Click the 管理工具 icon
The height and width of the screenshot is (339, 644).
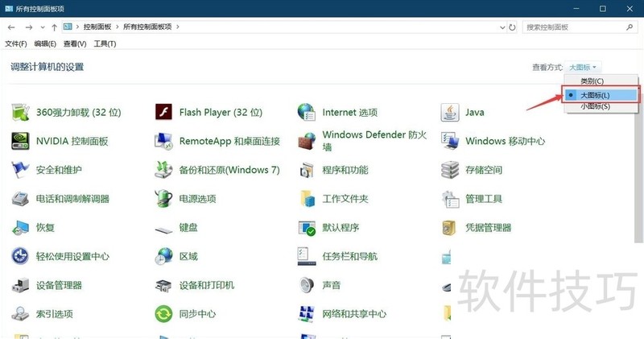click(x=450, y=199)
